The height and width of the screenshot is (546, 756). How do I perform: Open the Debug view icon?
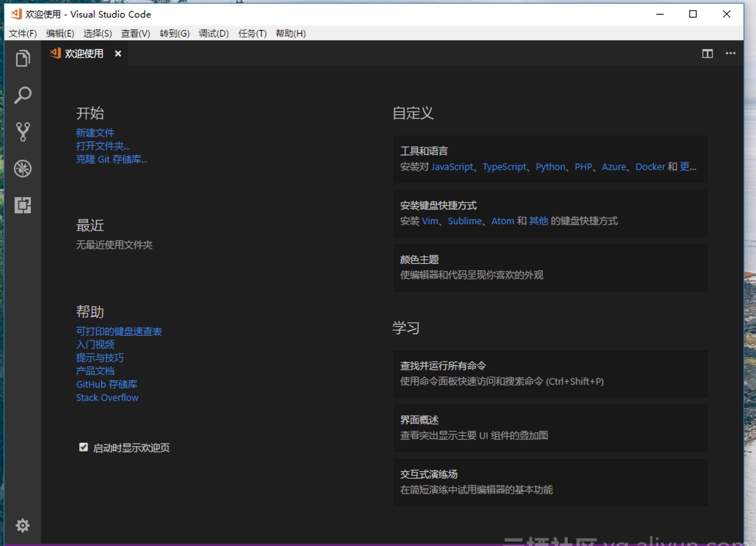pyautogui.click(x=23, y=169)
